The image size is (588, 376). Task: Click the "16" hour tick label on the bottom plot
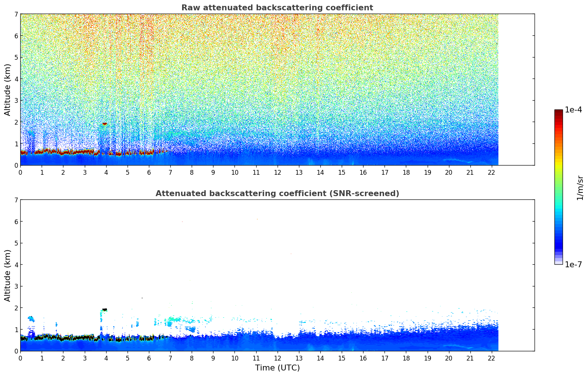(x=363, y=358)
